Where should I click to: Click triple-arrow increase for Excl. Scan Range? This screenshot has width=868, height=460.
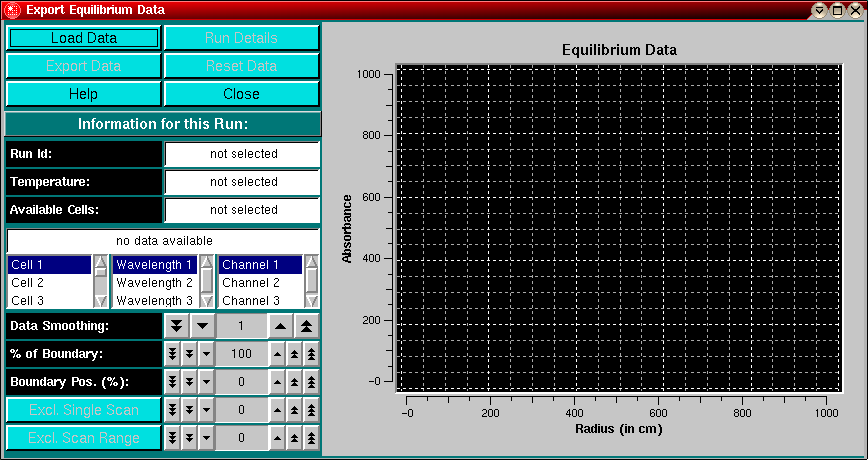pos(311,438)
